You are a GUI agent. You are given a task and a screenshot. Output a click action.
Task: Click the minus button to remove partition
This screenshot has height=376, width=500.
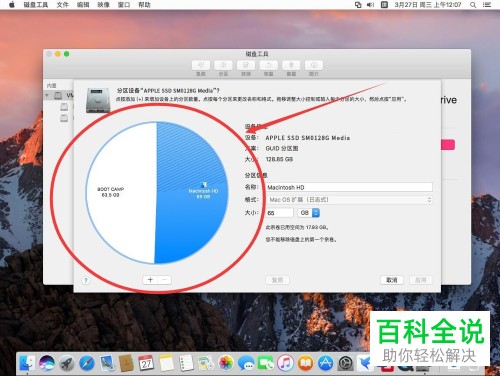(165, 280)
